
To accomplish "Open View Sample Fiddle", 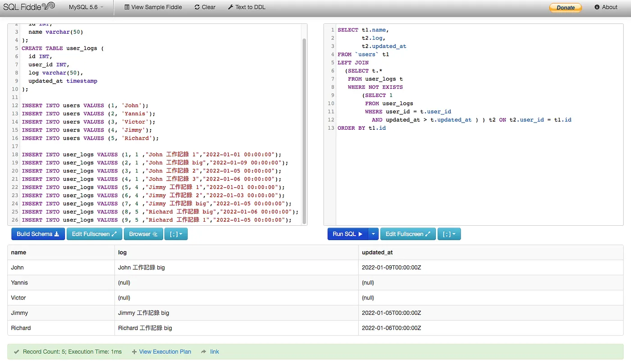I will (x=154, y=7).
